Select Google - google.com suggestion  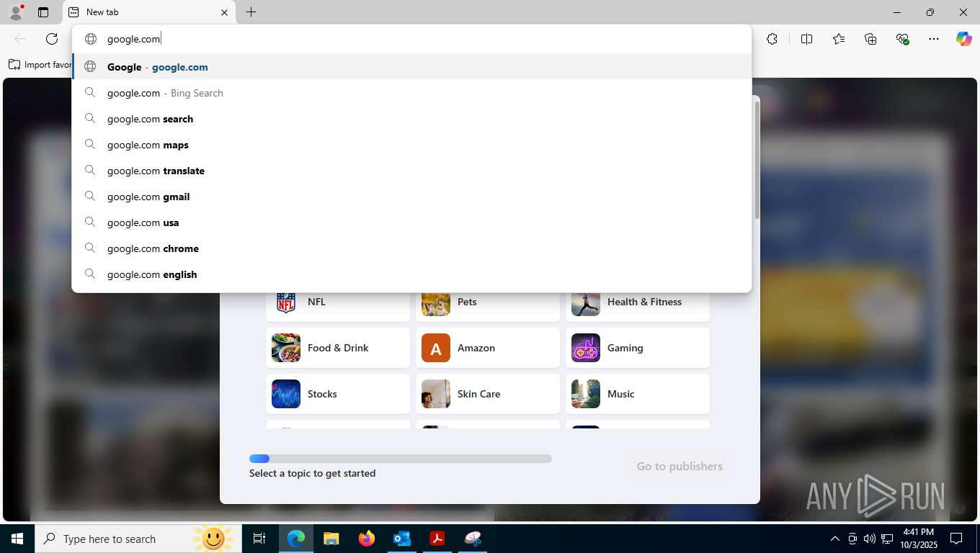point(412,67)
